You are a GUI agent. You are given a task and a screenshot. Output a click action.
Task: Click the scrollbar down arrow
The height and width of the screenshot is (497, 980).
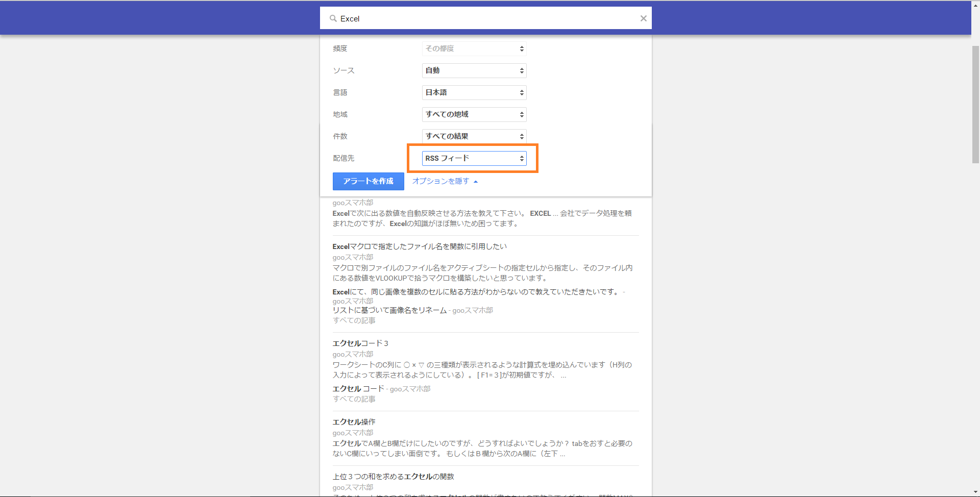point(975,492)
